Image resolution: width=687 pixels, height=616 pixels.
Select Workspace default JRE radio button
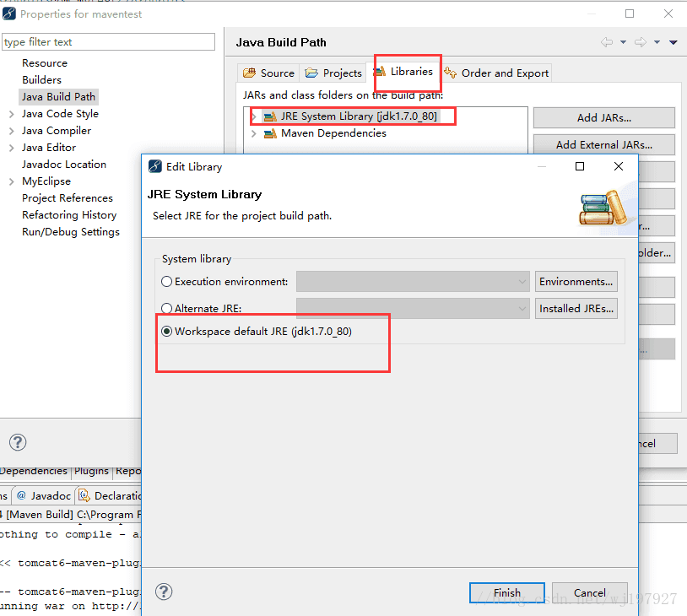[166, 332]
